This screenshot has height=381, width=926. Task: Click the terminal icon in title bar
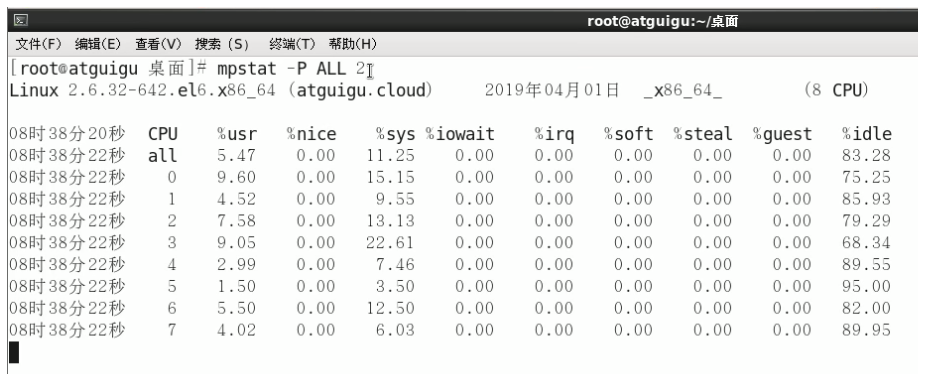21,21
